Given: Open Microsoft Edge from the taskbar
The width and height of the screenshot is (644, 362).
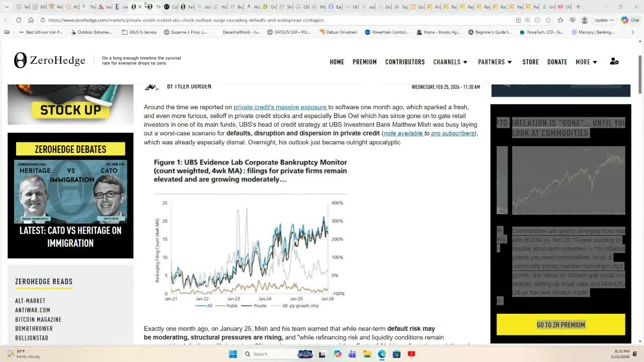Looking at the screenshot, I should click(x=382, y=354).
